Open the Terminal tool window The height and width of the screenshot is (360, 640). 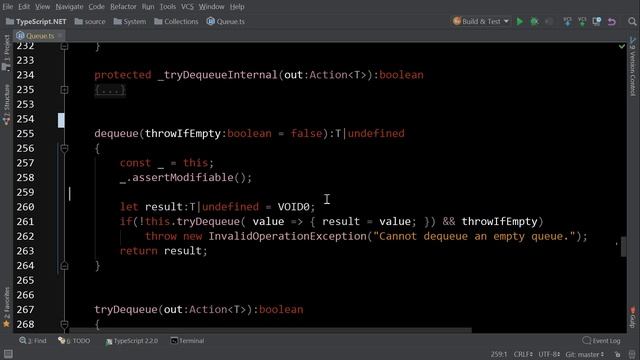187,341
